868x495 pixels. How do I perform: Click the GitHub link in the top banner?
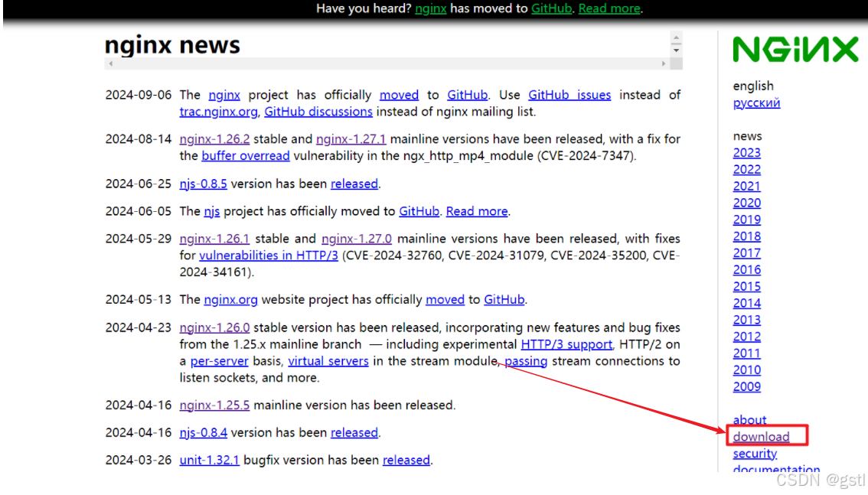(x=551, y=8)
